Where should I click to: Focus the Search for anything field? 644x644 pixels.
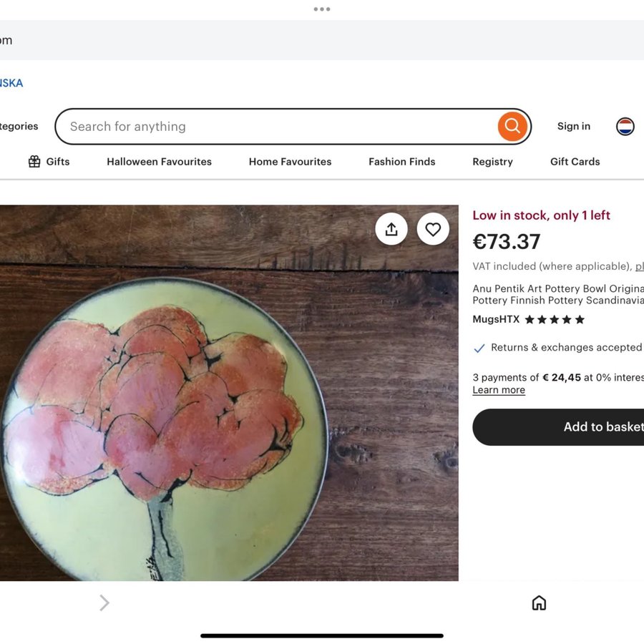click(x=279, y=127)
